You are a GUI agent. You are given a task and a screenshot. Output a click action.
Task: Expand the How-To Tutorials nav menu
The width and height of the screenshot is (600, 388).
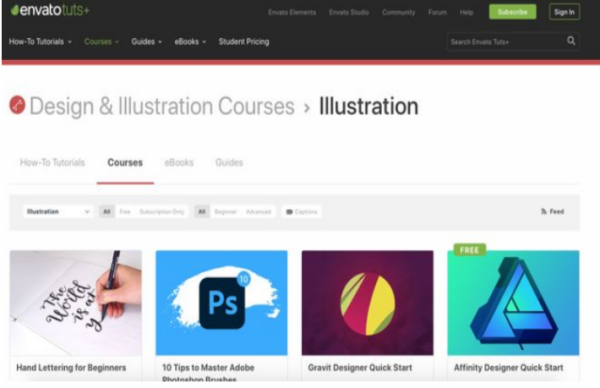[40, 42]
